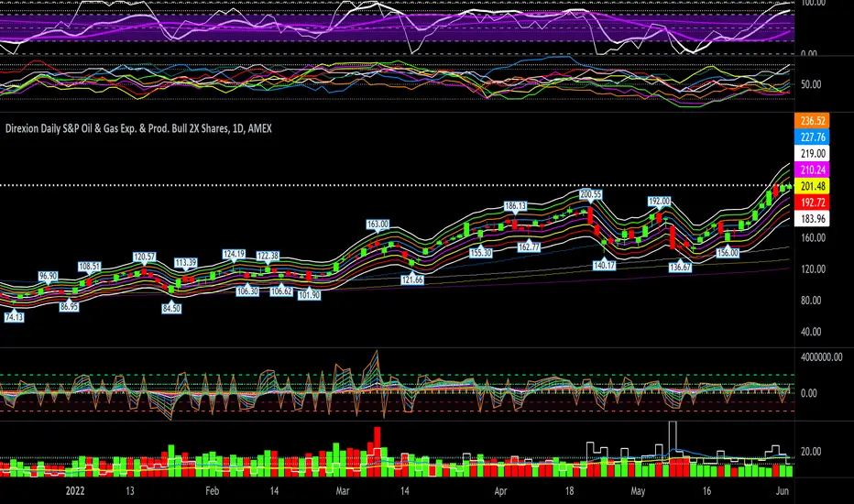The width and height of the screenshot is (854, 504).
Task: Click the 50.00 indicator scale value
Action: point(811,84)
